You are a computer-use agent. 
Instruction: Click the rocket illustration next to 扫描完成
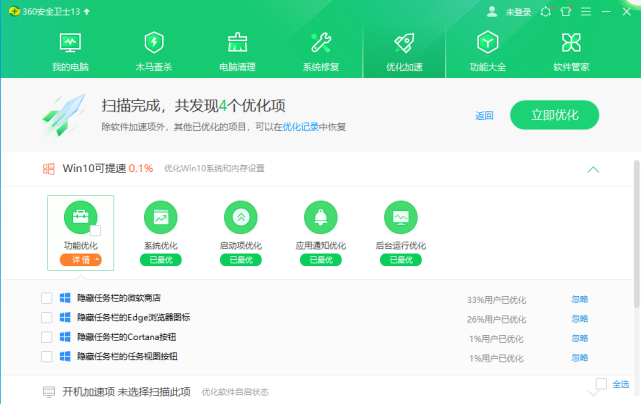tap(63, 115)
